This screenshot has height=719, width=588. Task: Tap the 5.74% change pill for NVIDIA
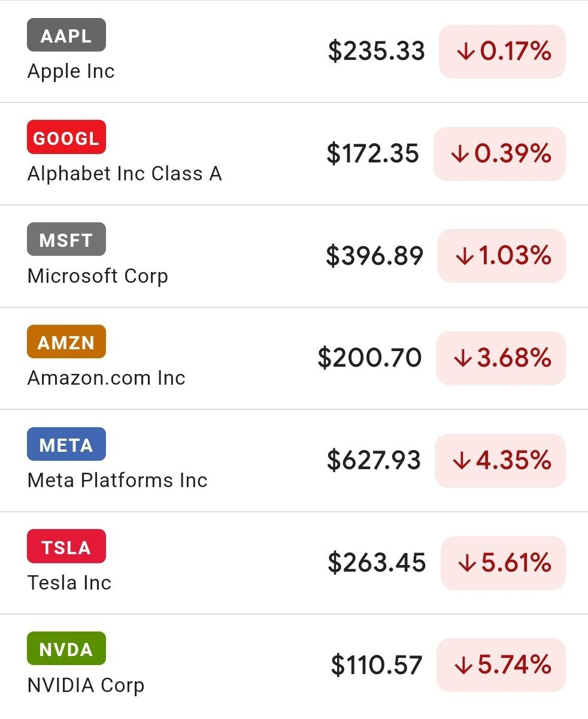[x=501, y=665]
